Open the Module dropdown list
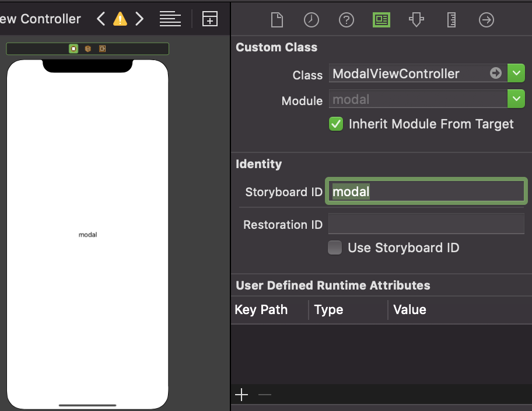532x411 pixels. (x=516, y=99)
